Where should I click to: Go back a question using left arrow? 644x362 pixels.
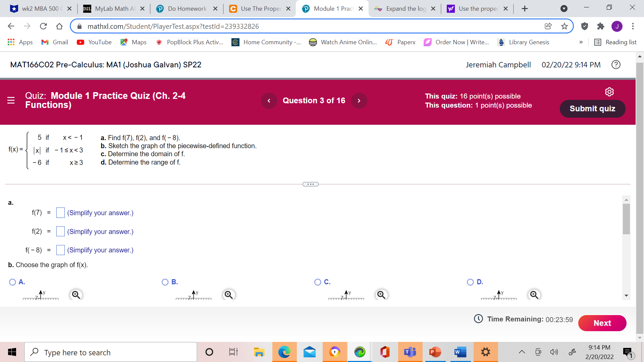[269, 101]
